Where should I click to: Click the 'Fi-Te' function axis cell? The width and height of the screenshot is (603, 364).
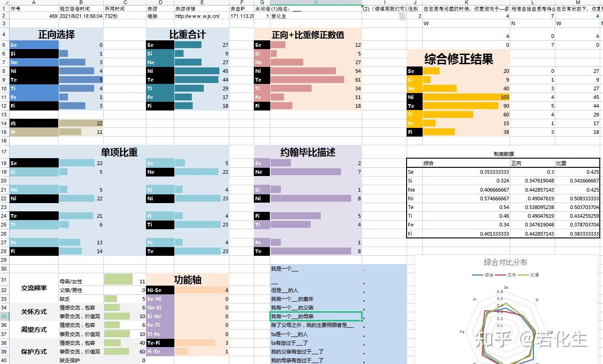[x=160, y=352]
